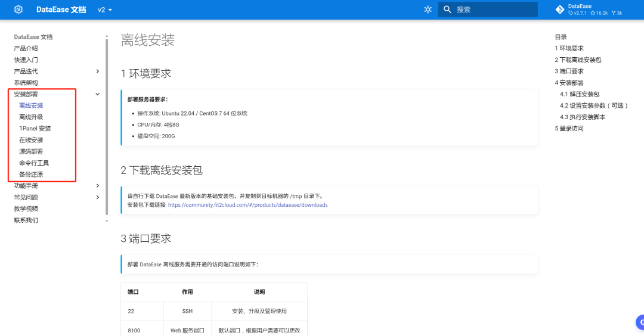Open the v2 version dropdown
Viewport: 644px width, 336px height.
click(105, 10)
